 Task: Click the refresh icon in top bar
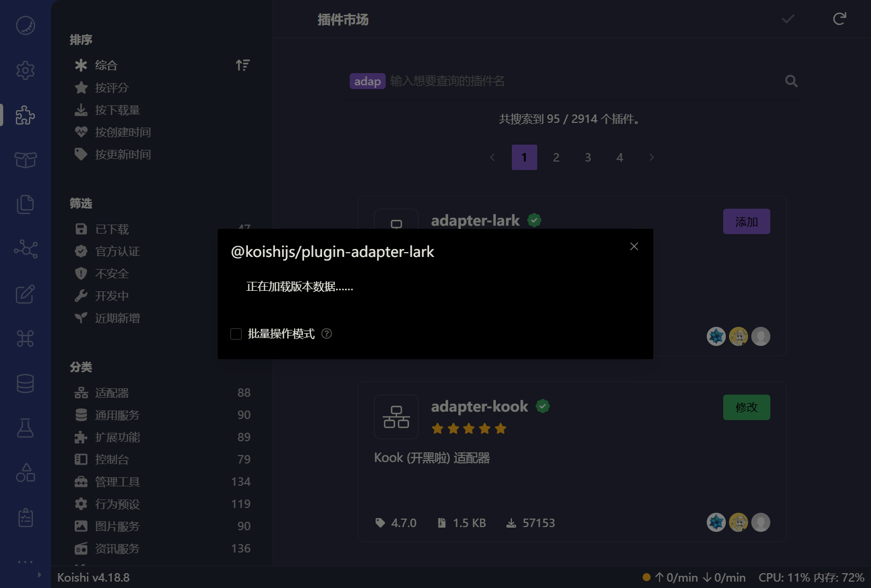pos(839,19)
